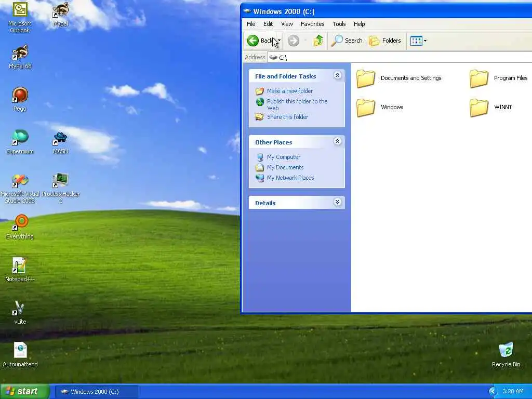Toggle the Folders pane button

pos(385,41)
